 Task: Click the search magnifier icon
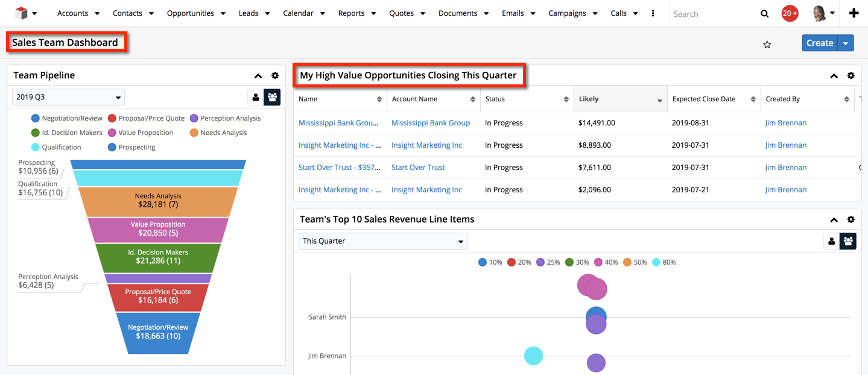tap(764, 14)
